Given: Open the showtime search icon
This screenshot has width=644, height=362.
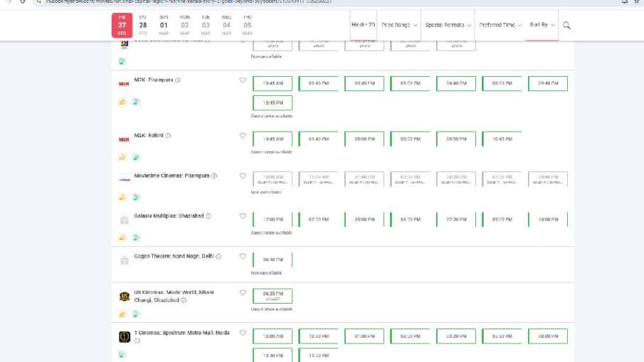Looking at the screenshot, I should click(x=566, y=26).
